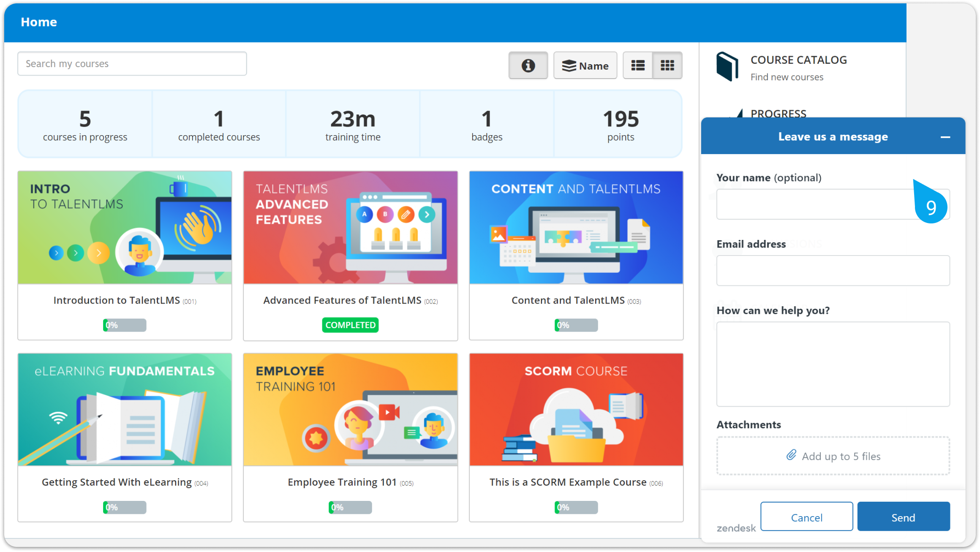Open the Name sort dropdown
The width and height of the screenshot is (980, 552).
[x=585, y=65]
